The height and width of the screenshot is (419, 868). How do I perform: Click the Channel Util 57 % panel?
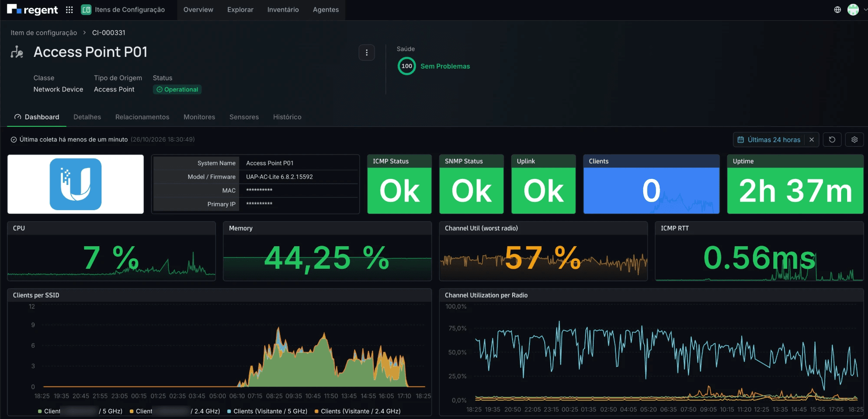(x=543, y=251)
